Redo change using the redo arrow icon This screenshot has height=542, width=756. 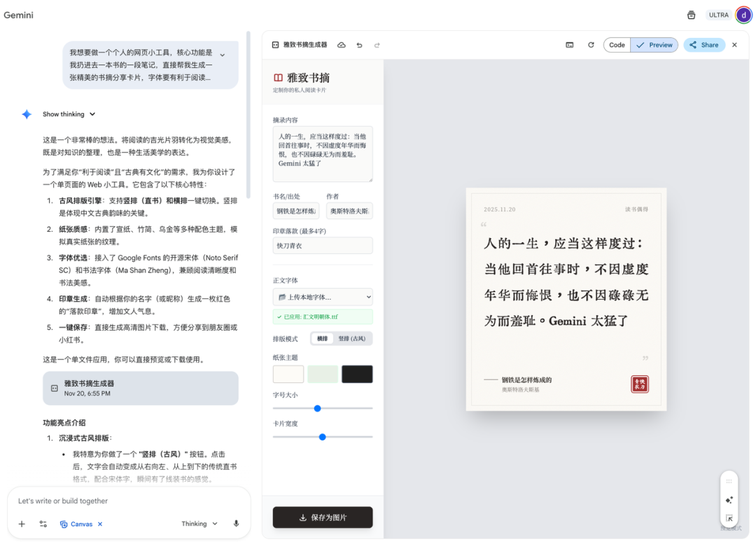(377, 45)
